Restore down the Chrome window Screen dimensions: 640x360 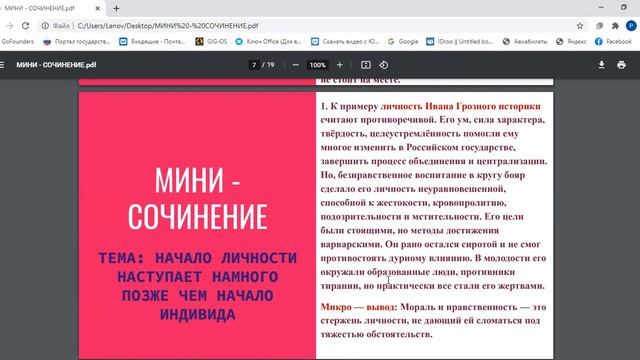624,7
